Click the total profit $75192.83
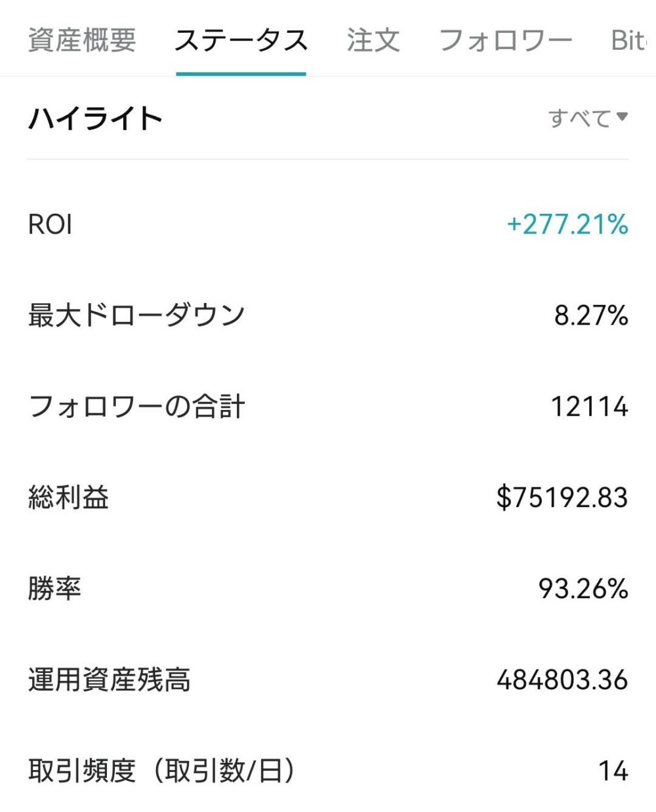Screen dimensions: 656x812 click(x=562, y=498)
